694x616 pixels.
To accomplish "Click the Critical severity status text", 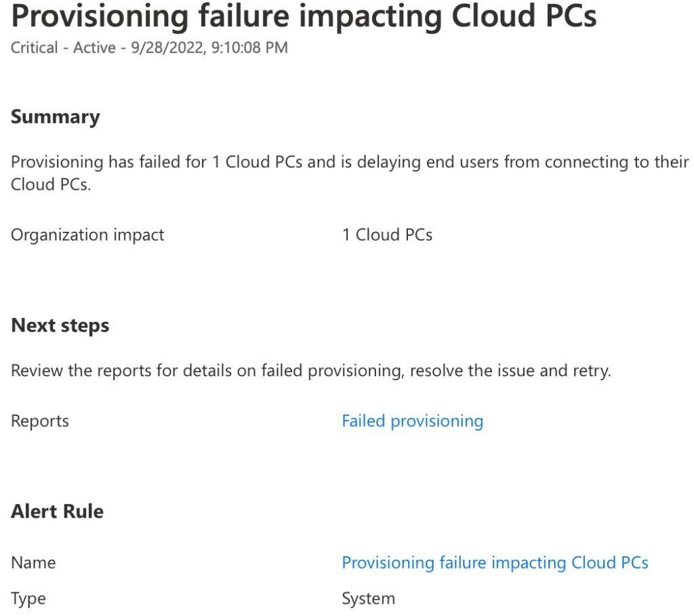I will tap(34, 47).
